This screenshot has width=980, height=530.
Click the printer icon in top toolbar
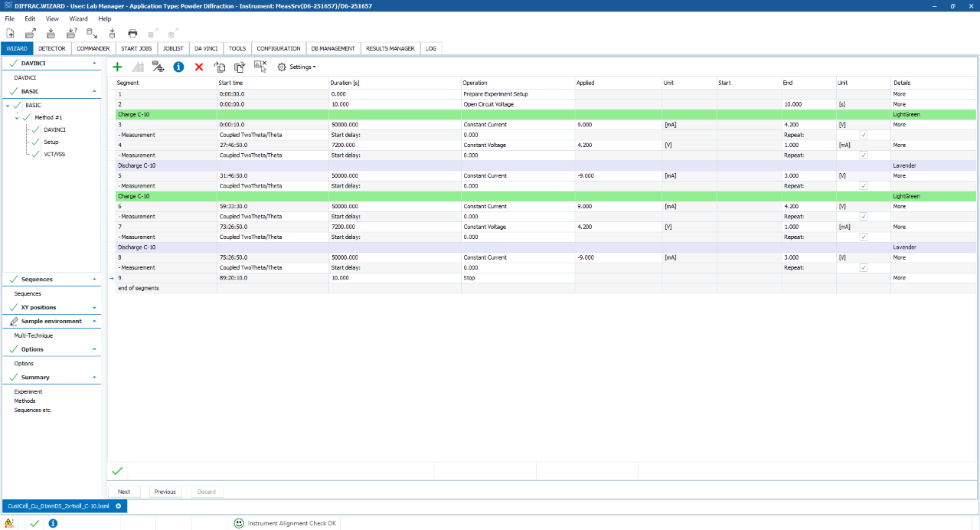point(132,33)
